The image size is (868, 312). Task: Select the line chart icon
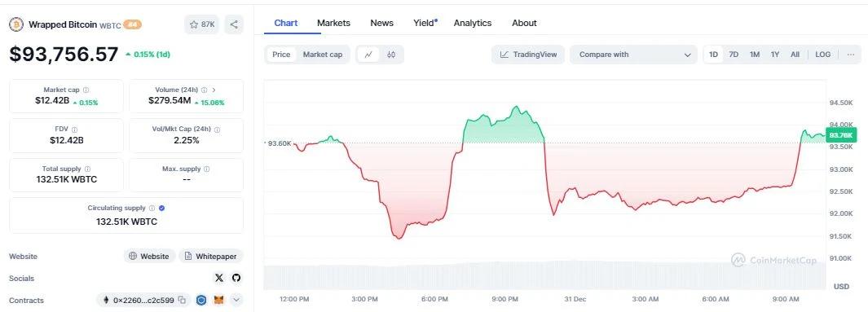point(368,55)
